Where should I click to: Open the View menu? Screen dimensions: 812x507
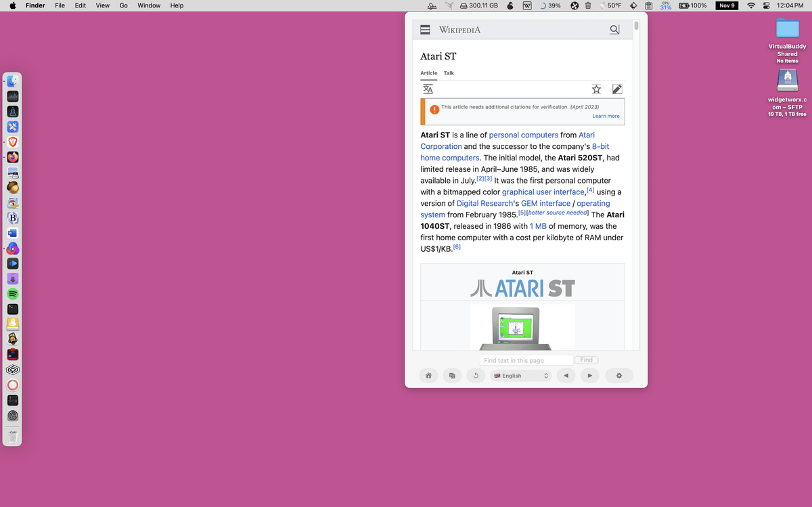pos(102,5)
